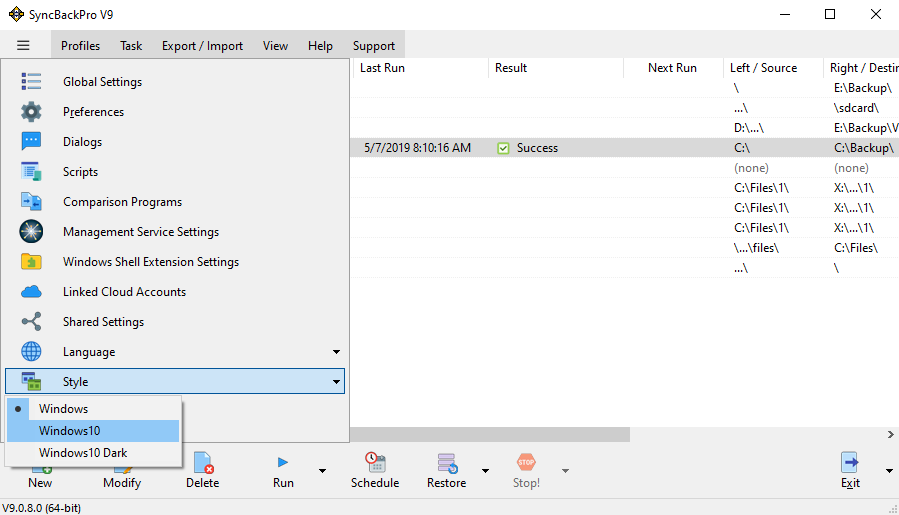Sort by Next Run column header

(x=673, y=68)
